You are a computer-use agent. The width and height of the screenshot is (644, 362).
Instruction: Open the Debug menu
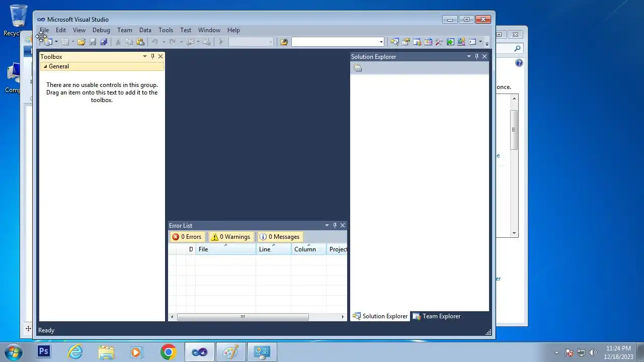101,30
